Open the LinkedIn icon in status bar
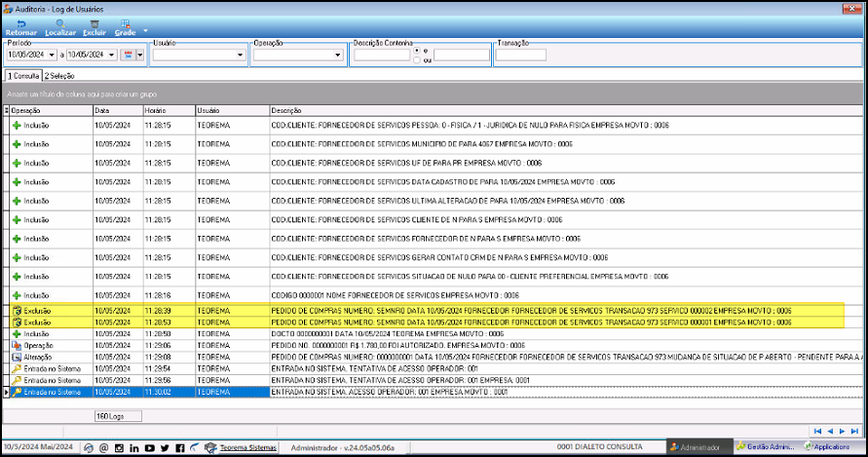This screenshot has height=457, width=868. click(134, 447)
